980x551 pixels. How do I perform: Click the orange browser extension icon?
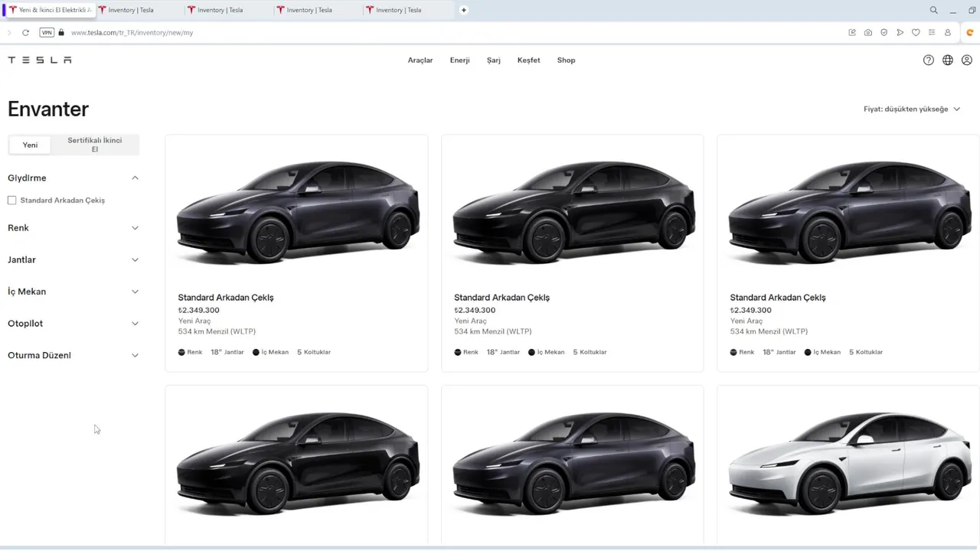(970, 32)
